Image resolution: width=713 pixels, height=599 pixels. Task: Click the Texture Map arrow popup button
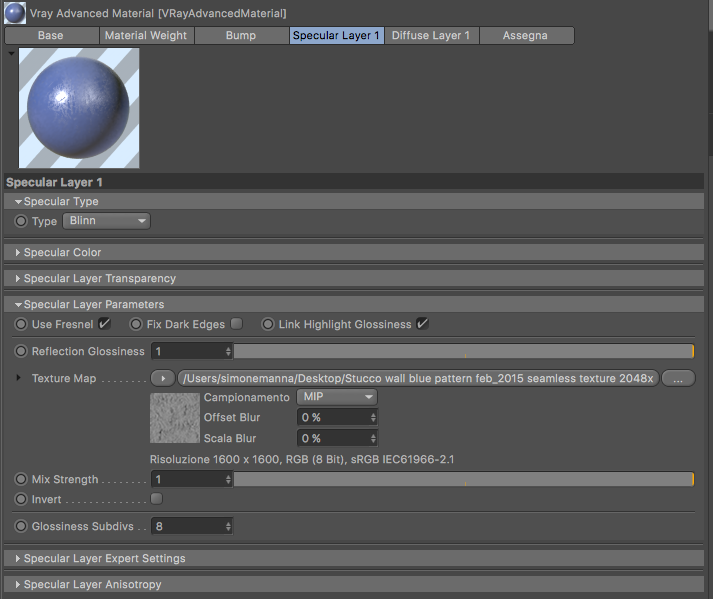click(163, 378)
